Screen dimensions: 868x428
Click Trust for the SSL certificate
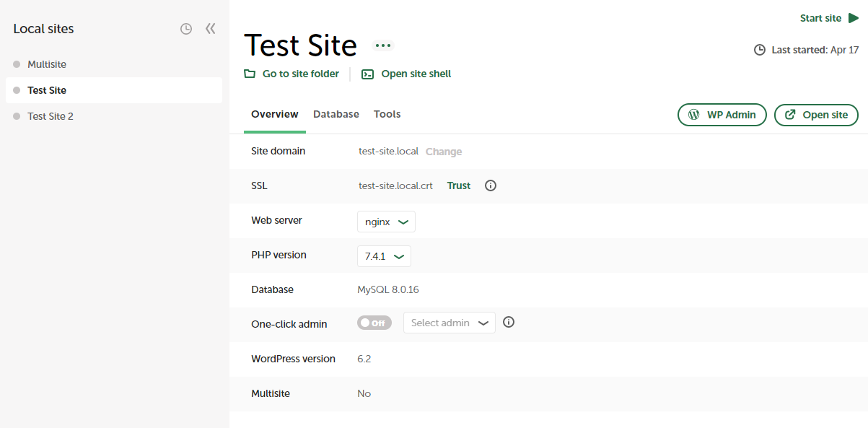[x=459, y=185]
